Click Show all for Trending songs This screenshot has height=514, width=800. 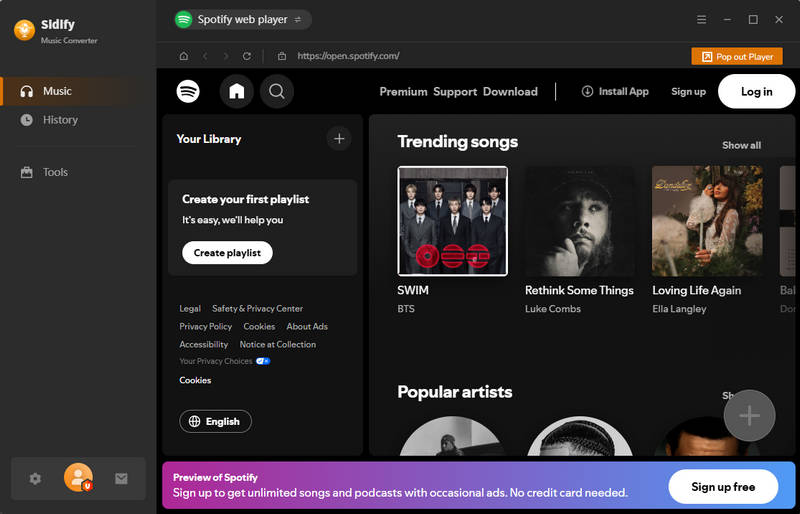pyautogui.click(x=741, y=145)
